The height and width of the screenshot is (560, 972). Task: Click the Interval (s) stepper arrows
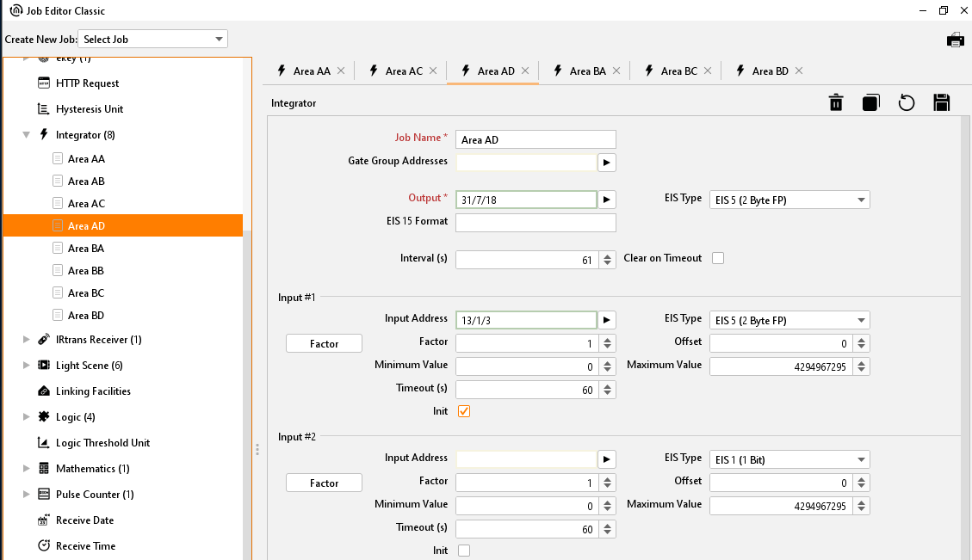[608, 259]
